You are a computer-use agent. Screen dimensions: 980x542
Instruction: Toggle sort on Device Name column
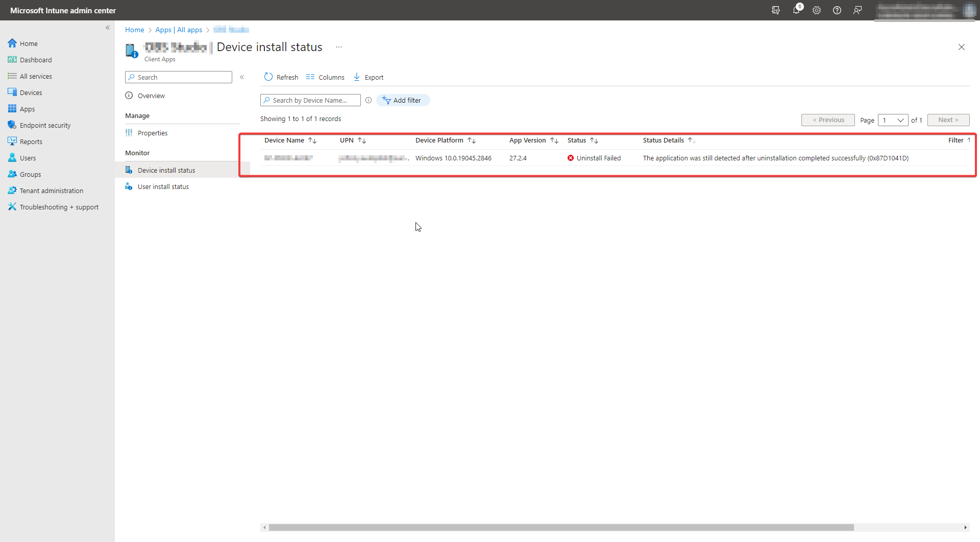312,140
